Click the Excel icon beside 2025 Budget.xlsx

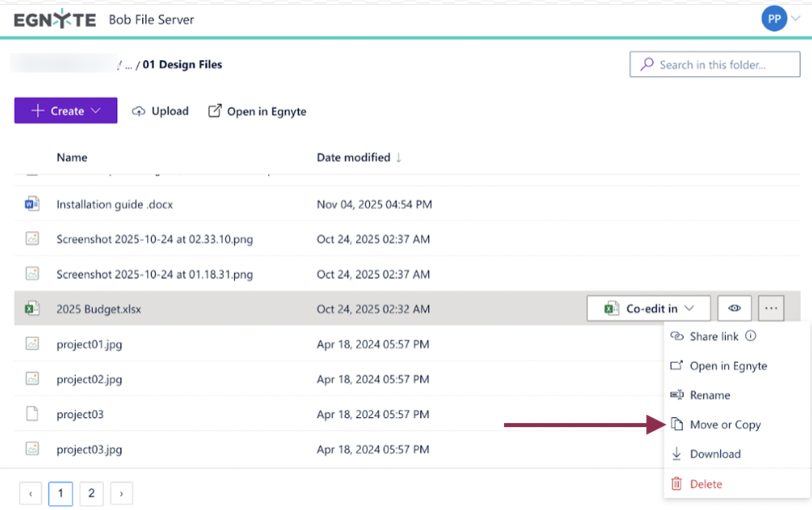coord(32,308)
